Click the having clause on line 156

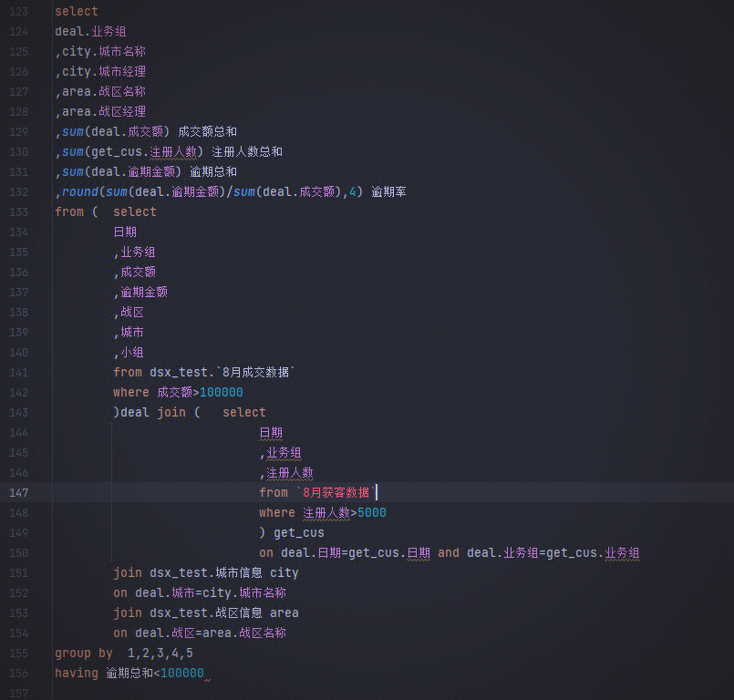(76, 673)
